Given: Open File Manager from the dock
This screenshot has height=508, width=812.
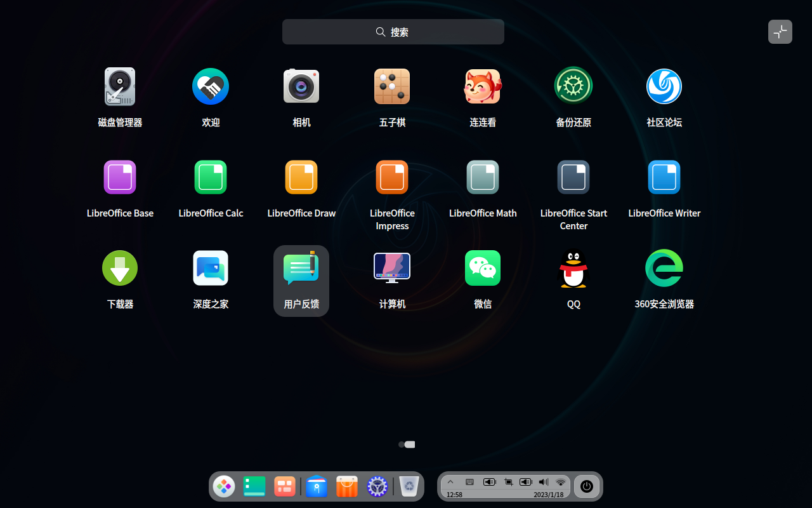Looking at the screenshot, I should [x=317, y=486].
